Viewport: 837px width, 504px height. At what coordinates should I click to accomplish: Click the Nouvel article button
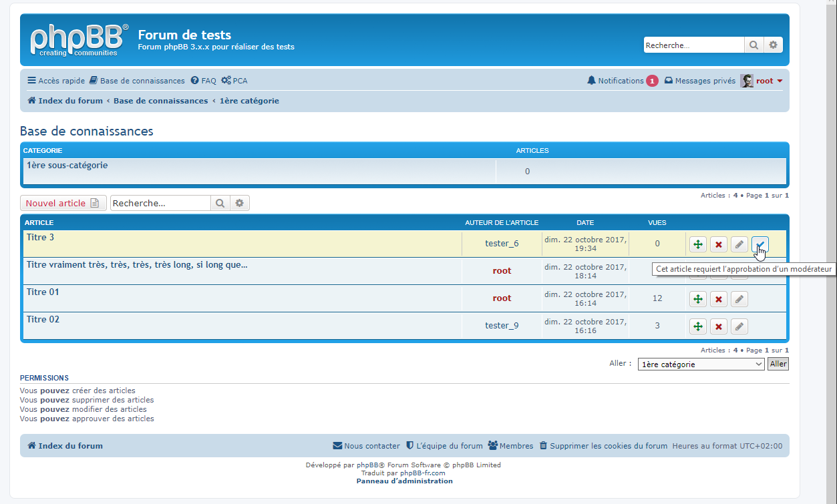(62, 203)
